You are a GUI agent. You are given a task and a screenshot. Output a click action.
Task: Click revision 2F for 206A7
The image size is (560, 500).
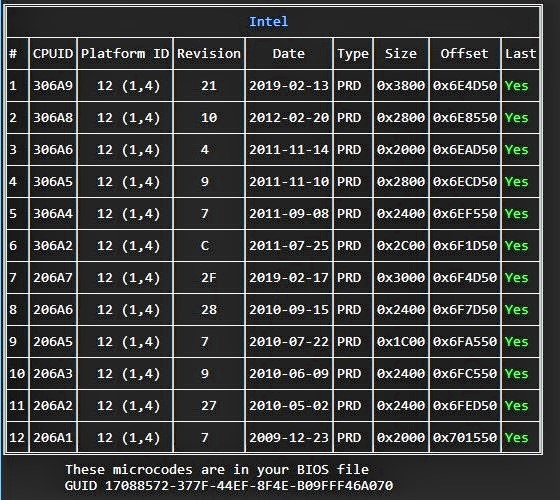[209, 278]
